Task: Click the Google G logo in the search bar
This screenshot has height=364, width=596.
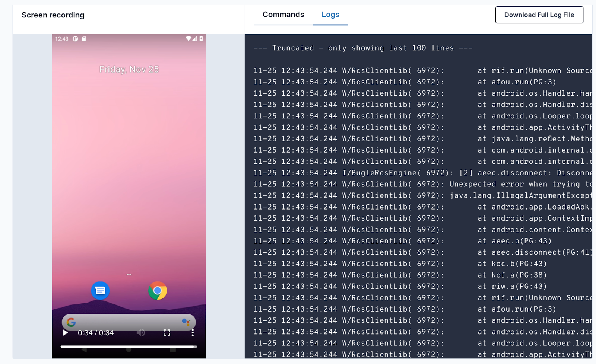Action: (71, 322)
